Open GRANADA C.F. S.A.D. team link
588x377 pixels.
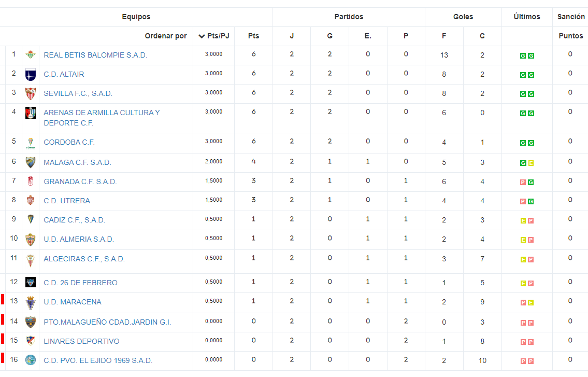click(x=80, y=181)
